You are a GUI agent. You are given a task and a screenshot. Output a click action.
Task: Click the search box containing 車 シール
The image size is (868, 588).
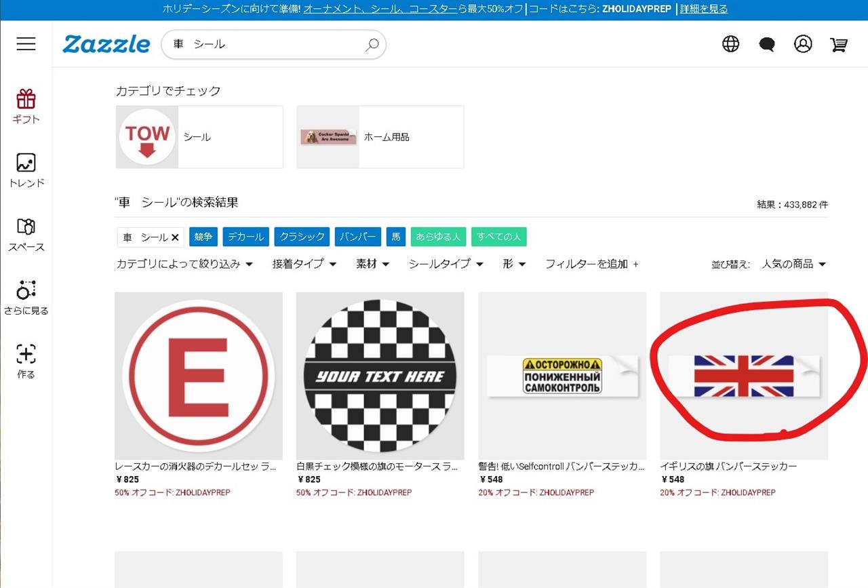click(x=273, y=44)
